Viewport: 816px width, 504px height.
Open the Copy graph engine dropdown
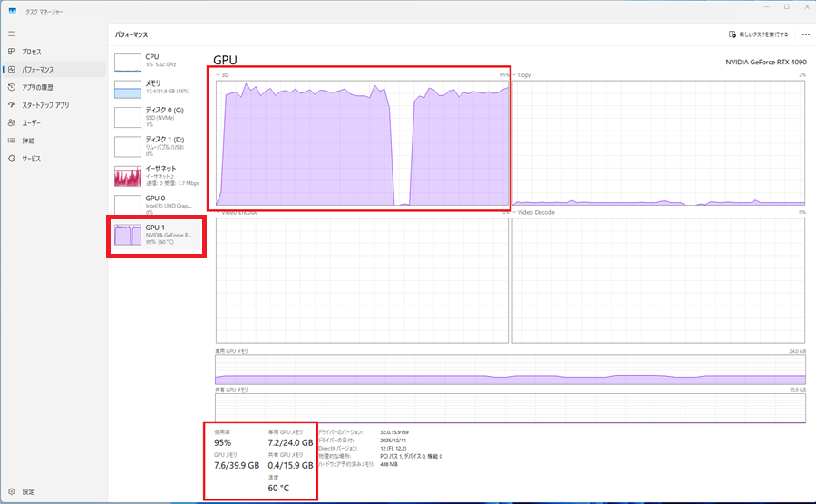(x=515, y=74)
